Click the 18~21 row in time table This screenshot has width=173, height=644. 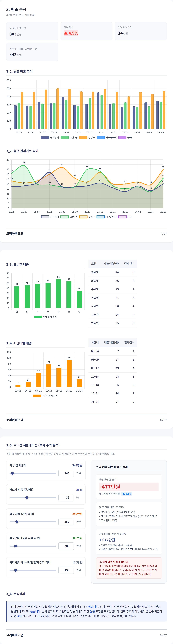pos(113,393)
